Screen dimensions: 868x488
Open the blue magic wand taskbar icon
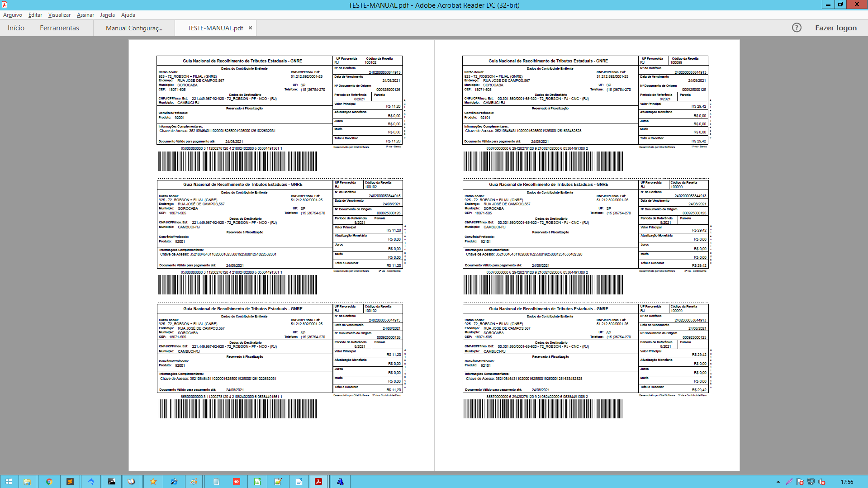[x=174, y=482]
